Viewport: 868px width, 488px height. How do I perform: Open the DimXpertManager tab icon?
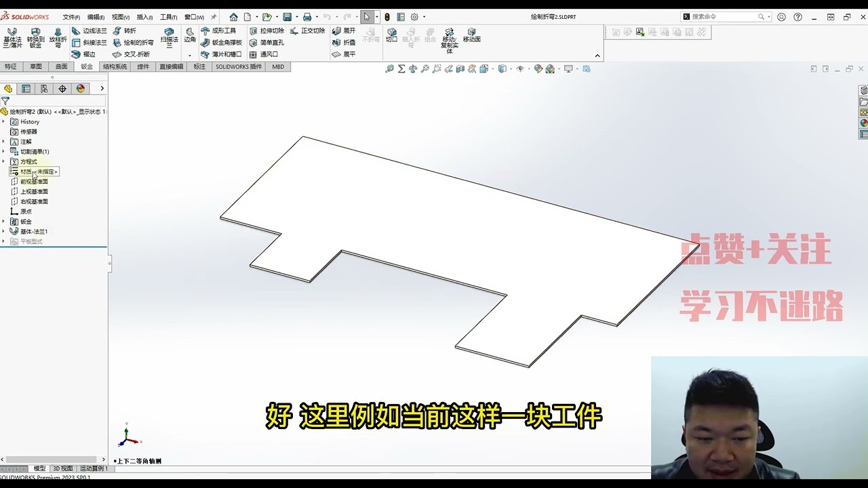tap(62, 89)
